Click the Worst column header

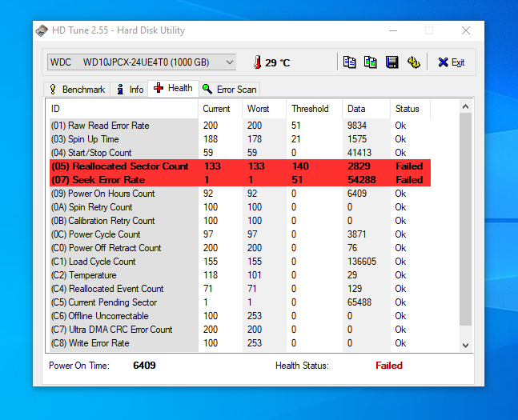(264, 109)
